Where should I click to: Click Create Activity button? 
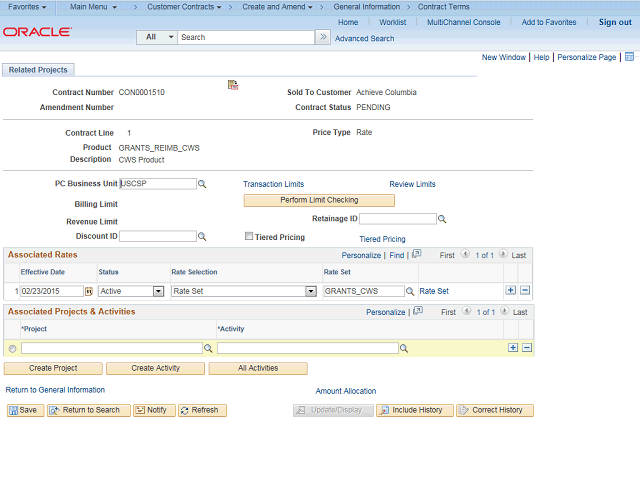point(156,368)
